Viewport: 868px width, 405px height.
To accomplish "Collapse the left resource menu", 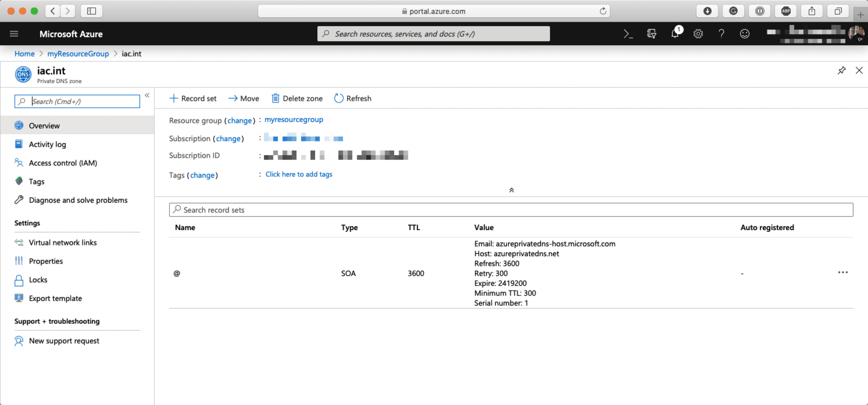I will (147, 95).
